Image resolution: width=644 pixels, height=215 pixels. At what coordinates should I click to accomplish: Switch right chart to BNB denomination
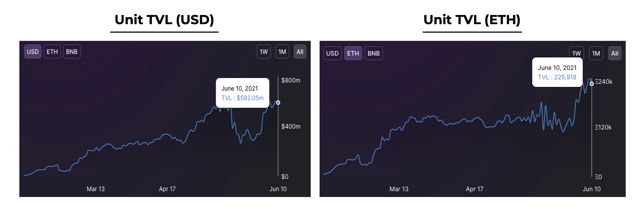coord(374,53)
